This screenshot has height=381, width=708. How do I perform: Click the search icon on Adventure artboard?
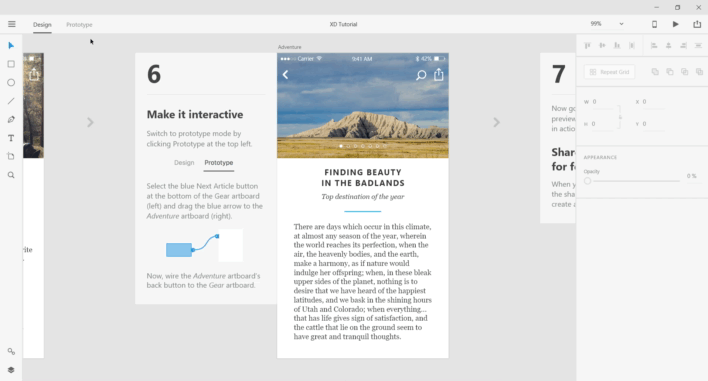[421, 75]
